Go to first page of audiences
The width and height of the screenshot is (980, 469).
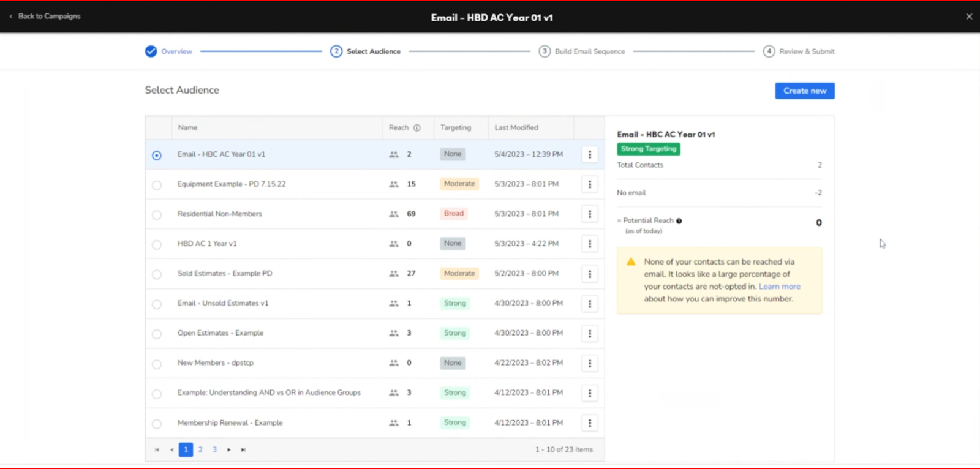(157, 450)
